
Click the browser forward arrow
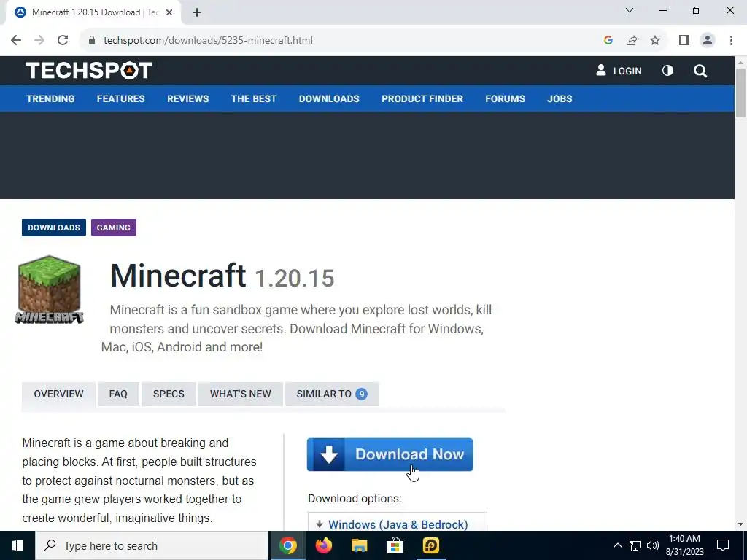39,41
